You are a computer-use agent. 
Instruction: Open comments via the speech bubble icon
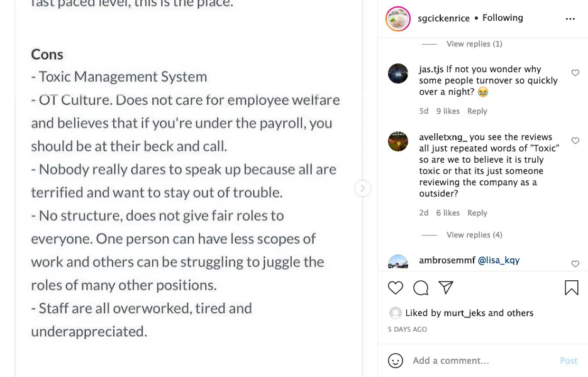pos(421,288)
